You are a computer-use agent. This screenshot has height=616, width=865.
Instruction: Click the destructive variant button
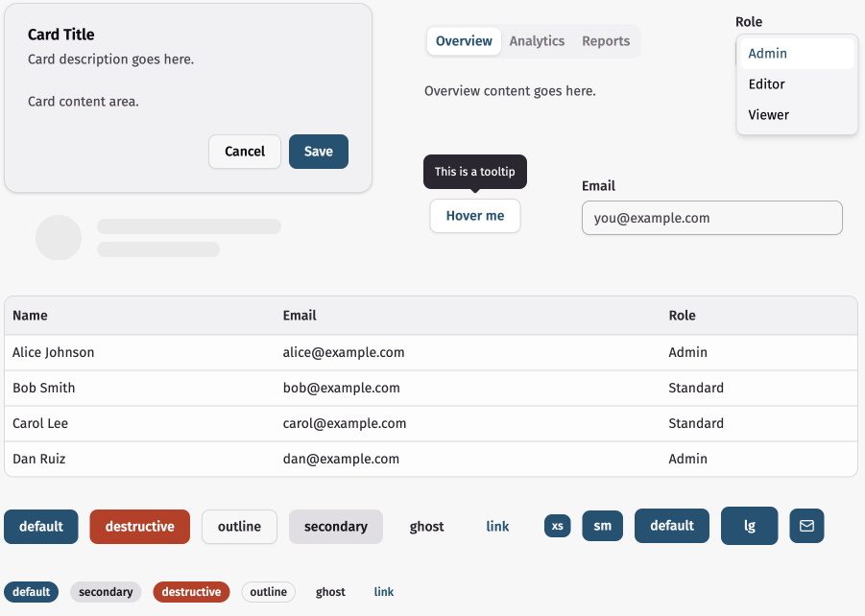[x=139, y=526]
